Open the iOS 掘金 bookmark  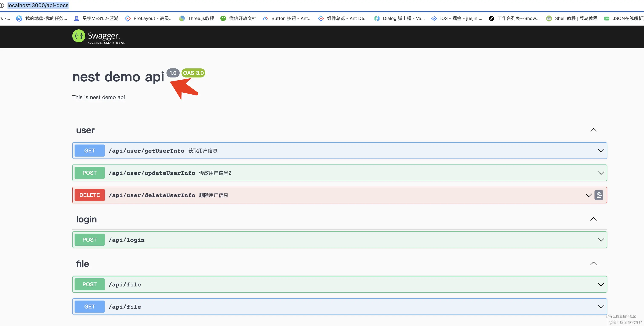click(x=456, y=18)
